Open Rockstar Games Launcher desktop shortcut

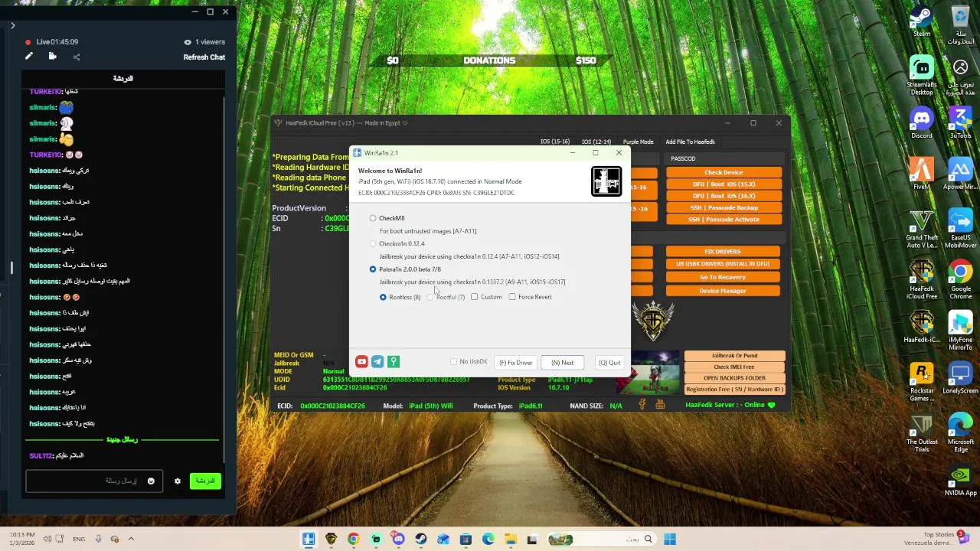click(x=922, y=382)
